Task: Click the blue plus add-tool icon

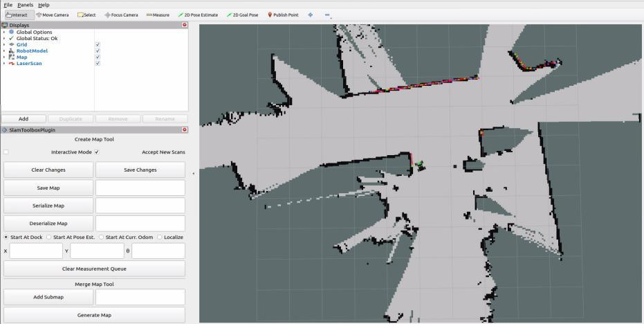Action: (310, 15)
